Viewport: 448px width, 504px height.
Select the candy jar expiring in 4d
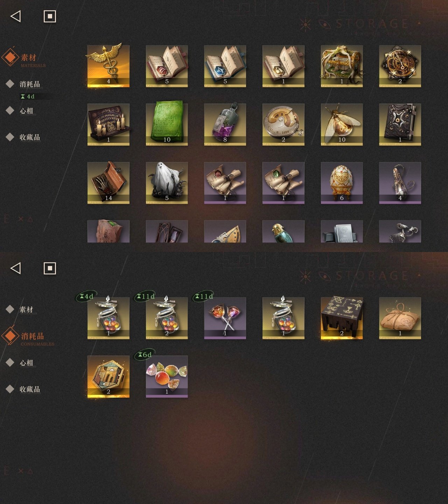point(108,318)
